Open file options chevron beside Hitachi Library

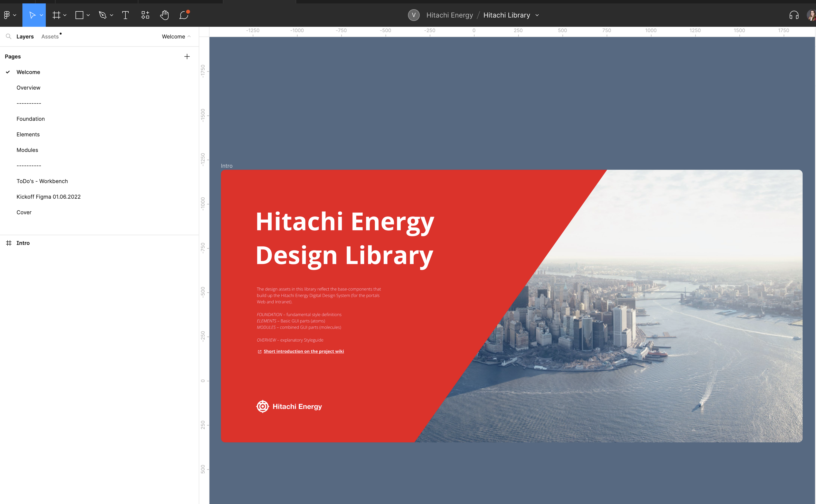[x=537, y=15]
